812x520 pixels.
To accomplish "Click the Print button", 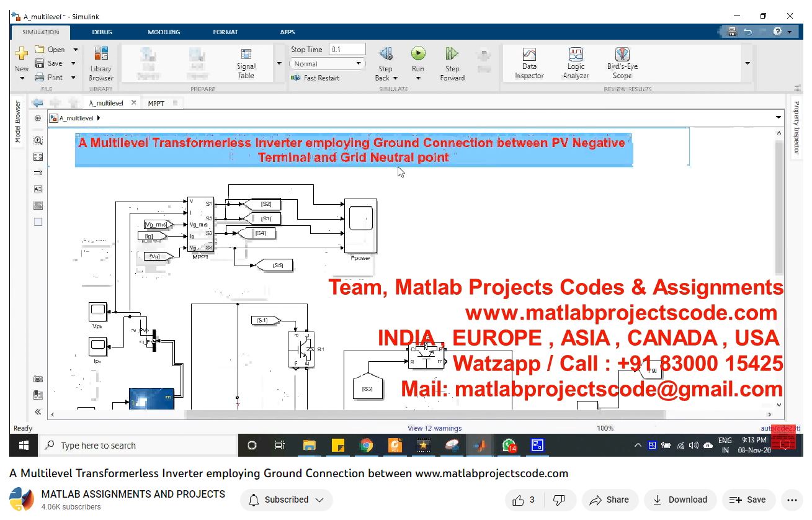I will coord(49,78).
